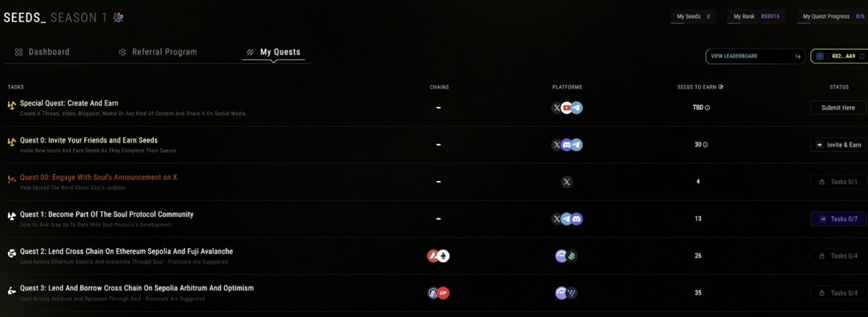Click Telegram icon in Special Quest row

coord(576,108)
